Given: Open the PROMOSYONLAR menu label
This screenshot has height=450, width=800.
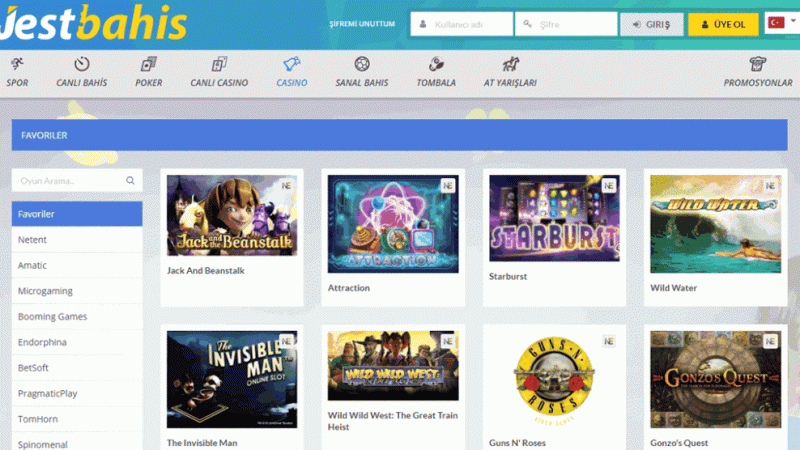Looking at the screenshot, I should [758, 83].
